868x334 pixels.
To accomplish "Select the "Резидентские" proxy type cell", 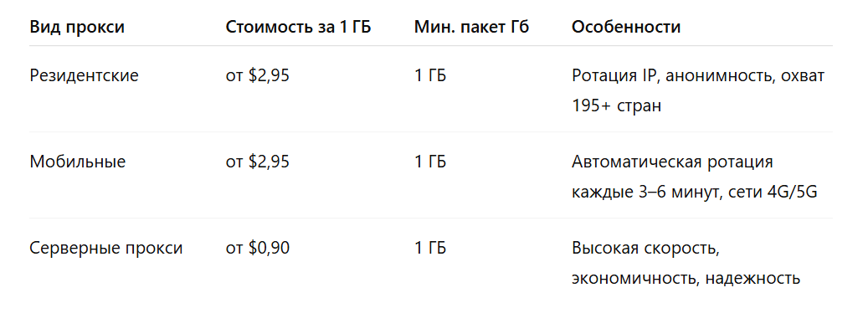I will click(x=85, y=76).
